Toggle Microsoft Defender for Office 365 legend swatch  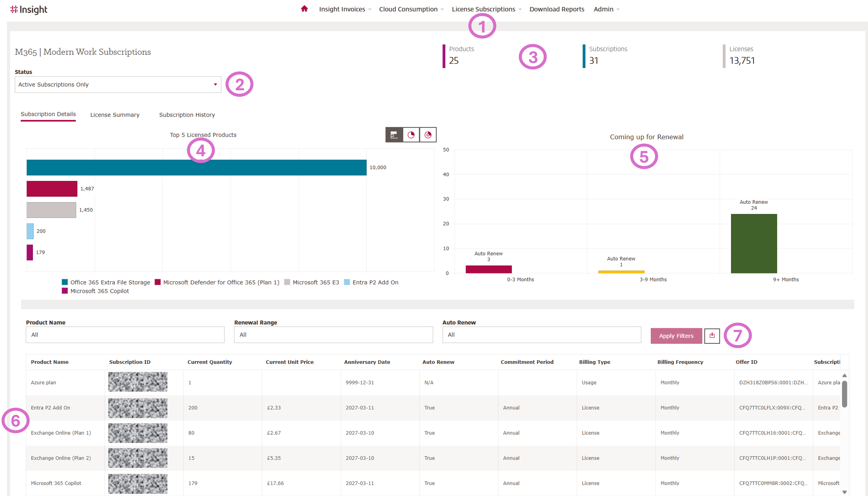pyautogui.click(x=157, y=282)
